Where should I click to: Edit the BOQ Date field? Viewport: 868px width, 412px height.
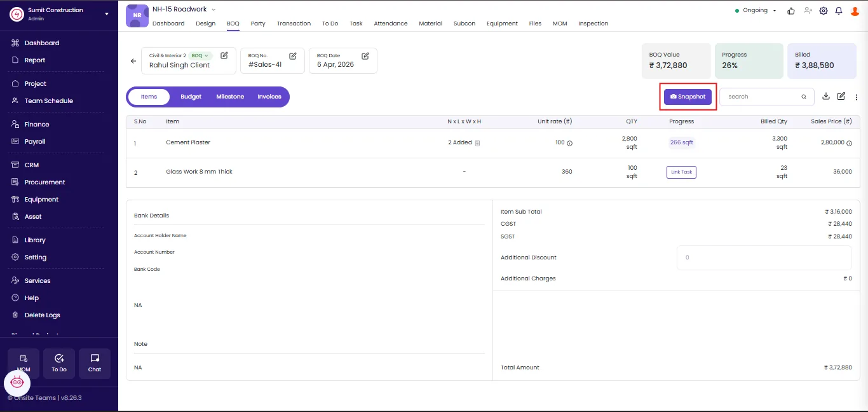[365, 56]
